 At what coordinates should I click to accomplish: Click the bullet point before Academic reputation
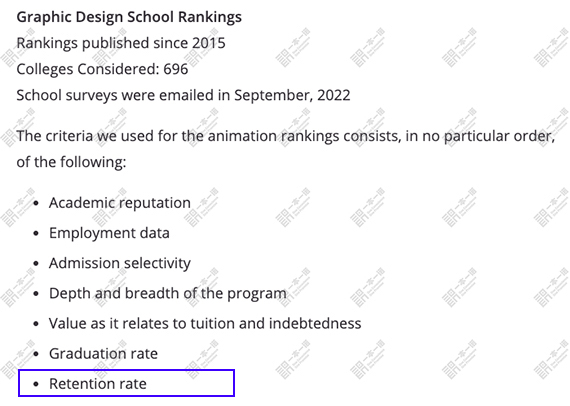[36, 203]
